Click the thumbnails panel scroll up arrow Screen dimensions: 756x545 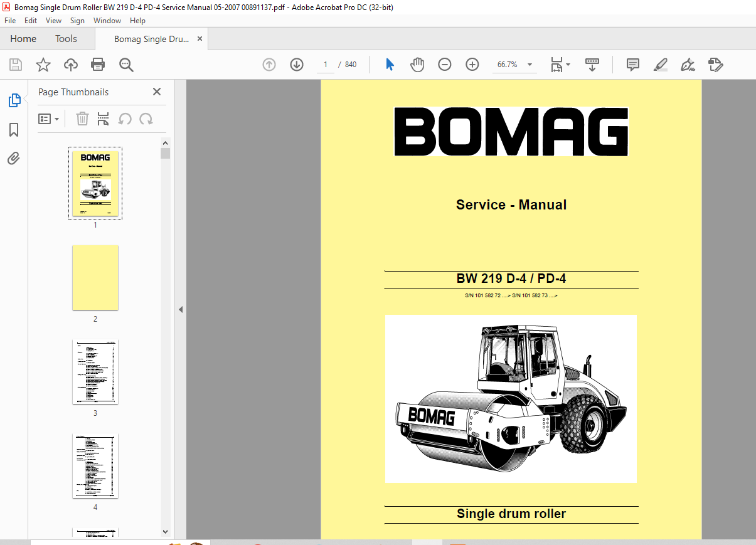(166, 143)
